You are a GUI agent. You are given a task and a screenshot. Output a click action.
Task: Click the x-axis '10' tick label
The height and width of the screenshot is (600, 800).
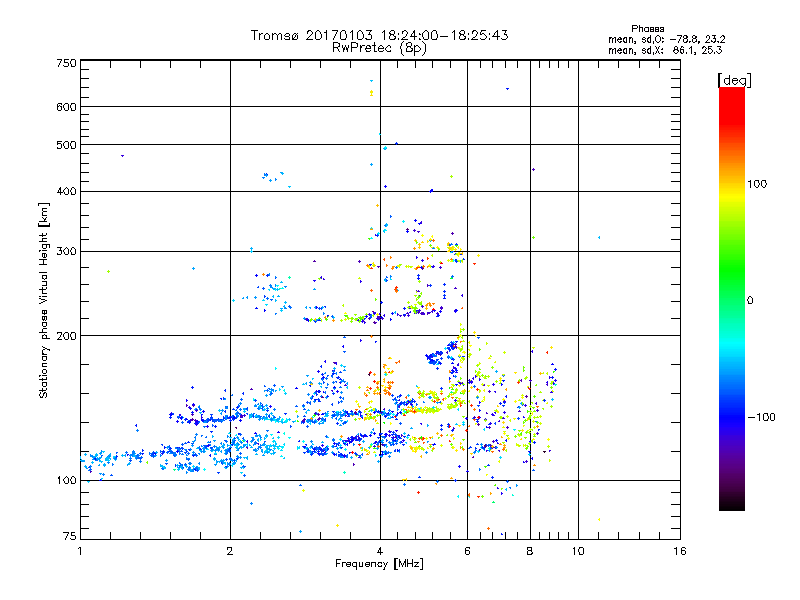[x=578, y=551]
